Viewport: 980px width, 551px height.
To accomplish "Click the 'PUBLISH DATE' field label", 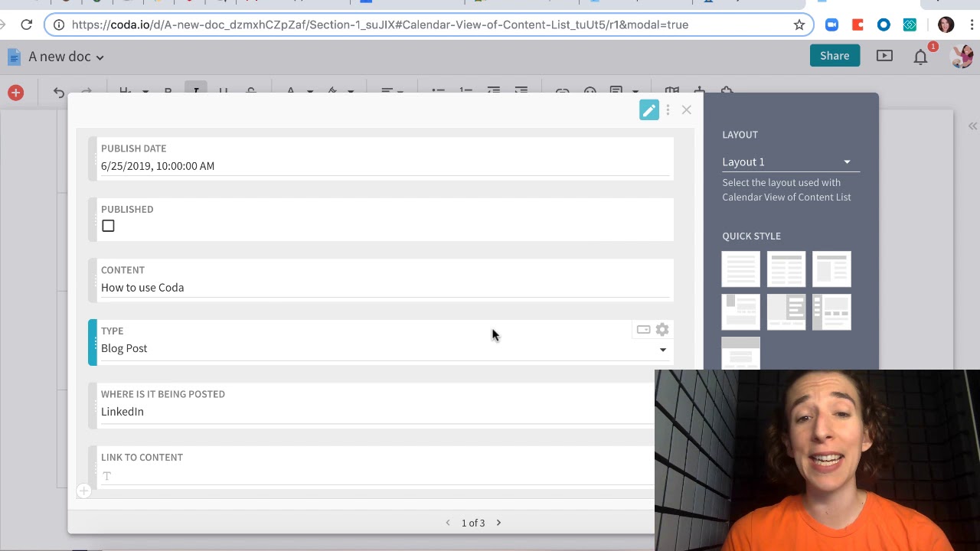I will (x=133, y=148).
